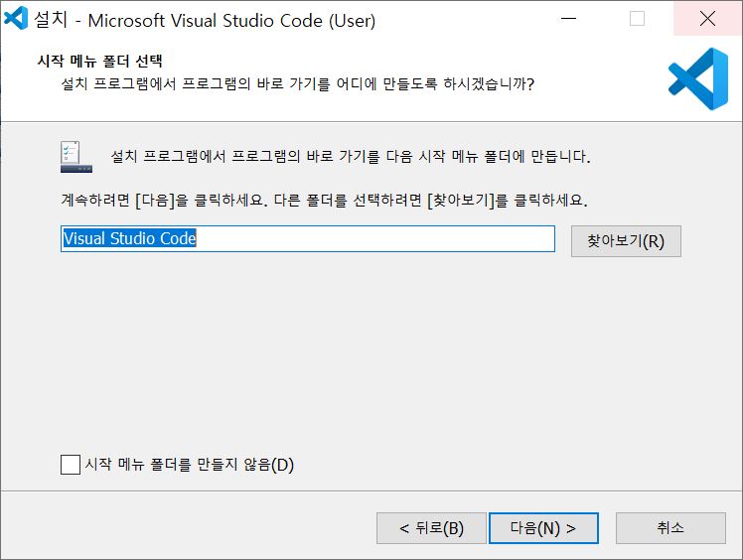This screenshot has width=743, height=560.
Task: Click the question text ending '만들도록 하시겠습니까?'
Action: [x=298, y=83]
